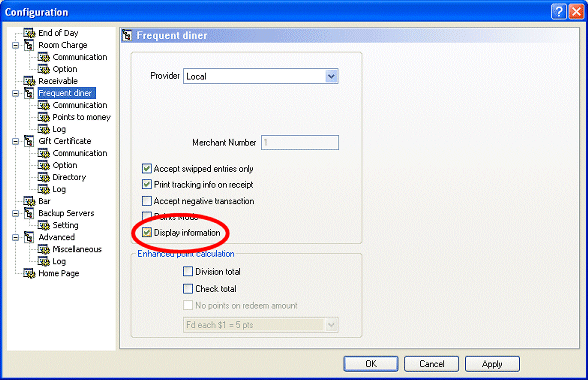Viewport: 588px width, 380px height.
Task: Click the Frequent diner header panel icon
Action: pos(127,36)
